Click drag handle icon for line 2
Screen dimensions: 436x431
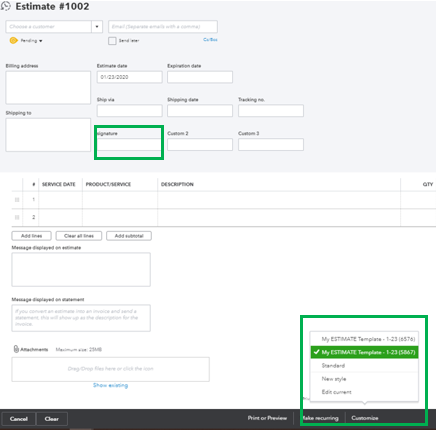(17, 217)
